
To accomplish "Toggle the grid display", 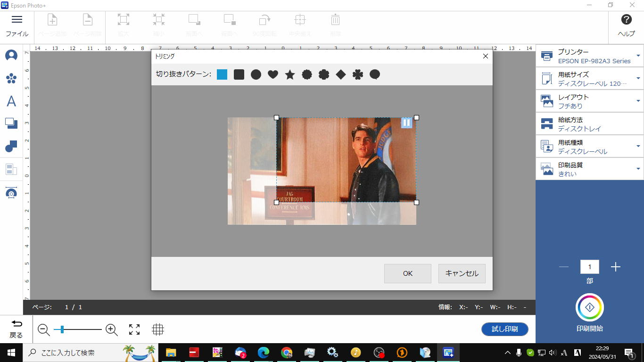I will coord(158,329).
